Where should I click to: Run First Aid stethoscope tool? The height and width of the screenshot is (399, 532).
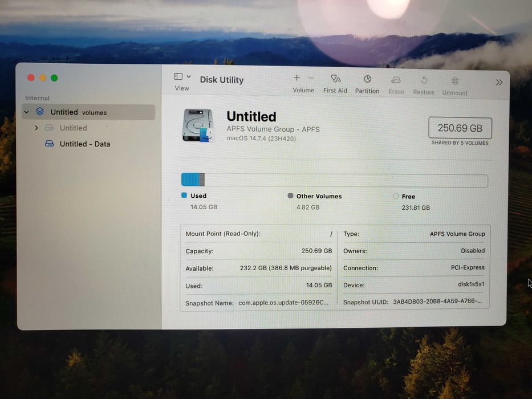[335, 79]
